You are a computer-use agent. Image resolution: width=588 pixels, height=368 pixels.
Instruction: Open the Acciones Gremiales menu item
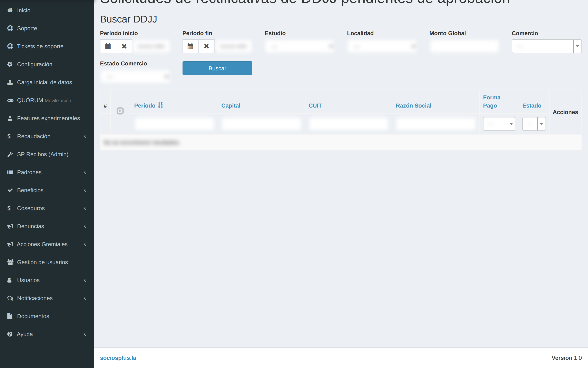47,244
